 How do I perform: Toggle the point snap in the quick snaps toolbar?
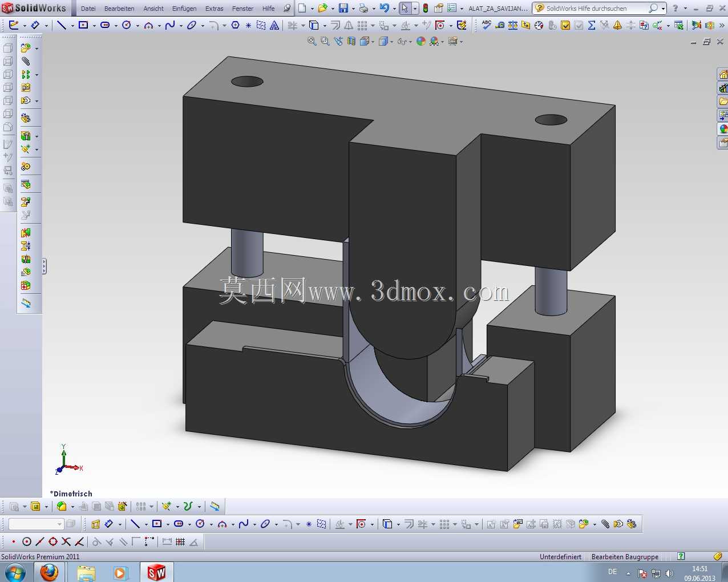coord(13,541)
